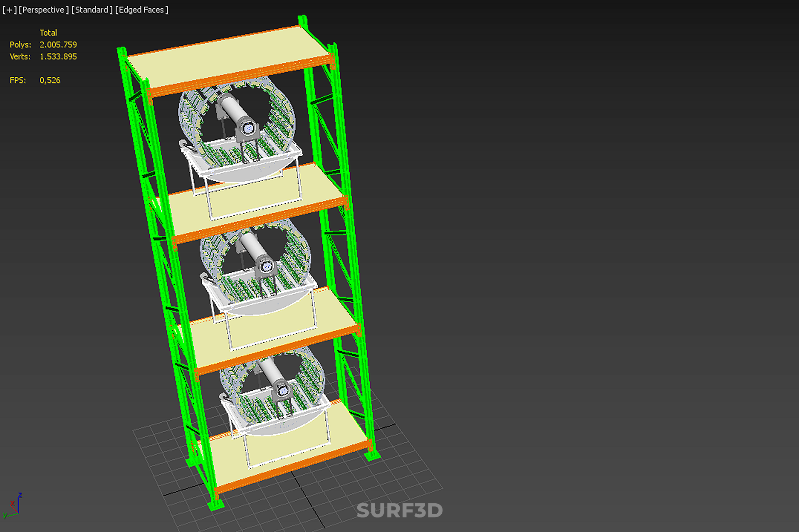This screenshot has width=799, height=532.
Task: Click the Total statistics header label
Action: point(48,32)
